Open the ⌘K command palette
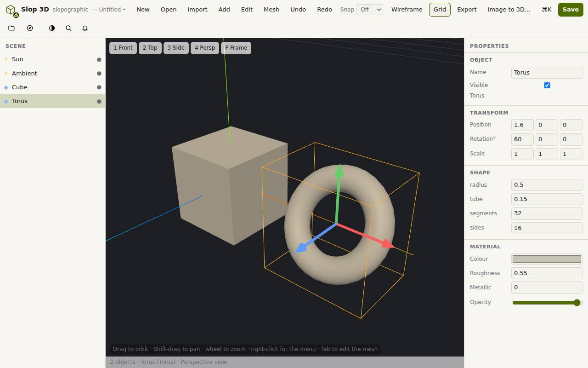 point(547,9)
